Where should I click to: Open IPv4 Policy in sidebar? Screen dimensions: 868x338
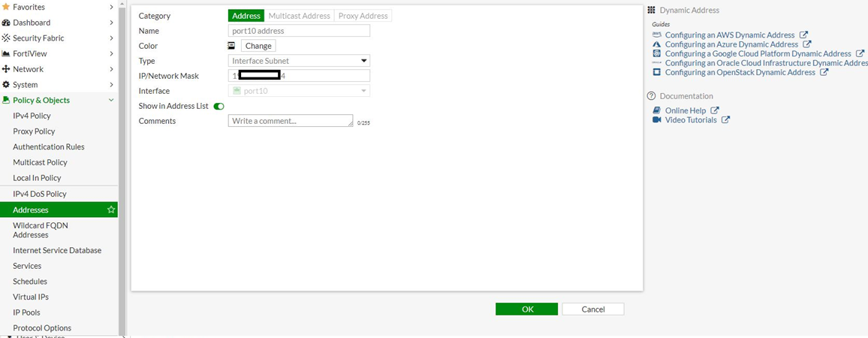coord(32,116)
